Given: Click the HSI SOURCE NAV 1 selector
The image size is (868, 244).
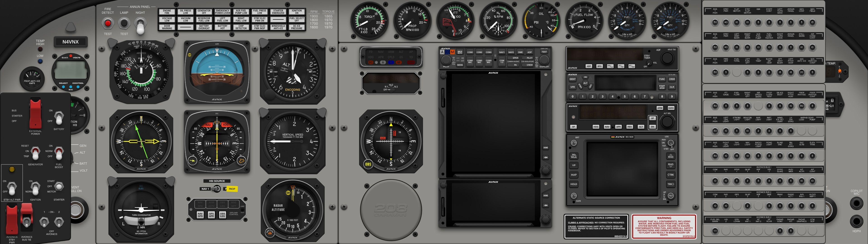Looking at the screenshot, I should coord(216,189).
